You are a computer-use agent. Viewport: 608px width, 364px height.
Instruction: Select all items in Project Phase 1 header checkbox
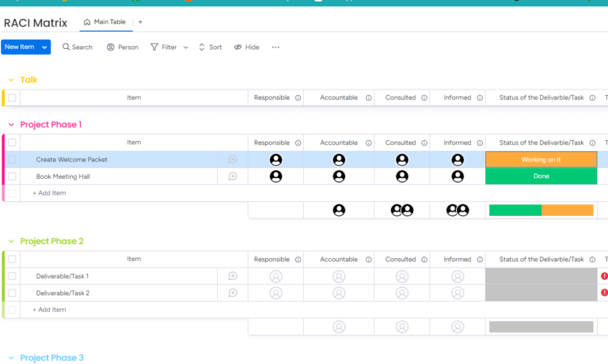click(12, 143)
